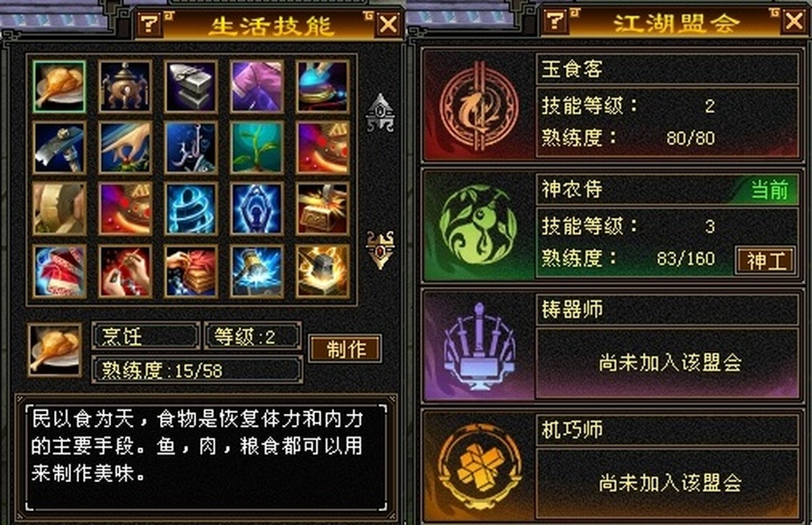Viewport: 812px width, 525px height.
Task: Select the blue swirling scroll skill icon
Action: pos(191,208)
